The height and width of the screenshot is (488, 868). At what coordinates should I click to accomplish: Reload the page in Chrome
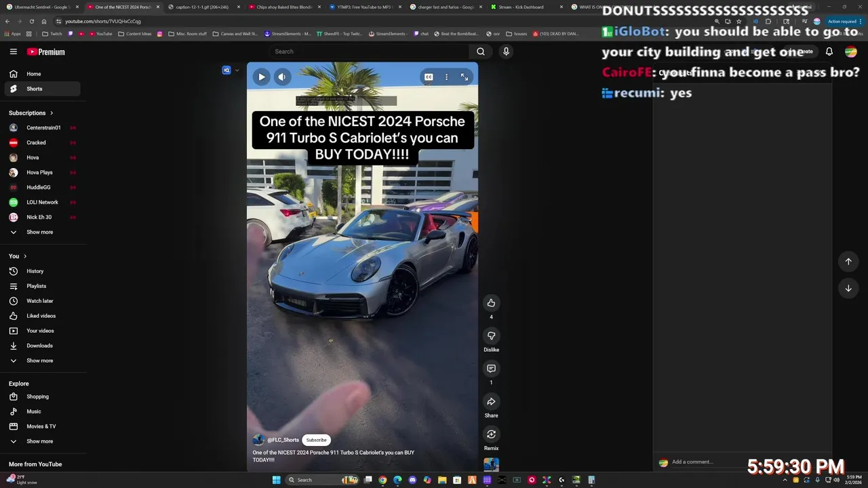point(31,21)
